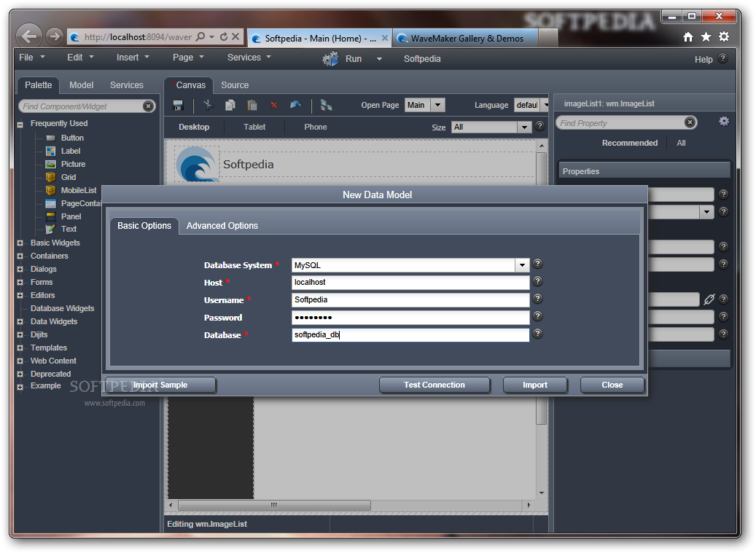Screen dimensions: 756x553
Task: Click the browser Favorites star icon
Action: (x=706, y=36)
